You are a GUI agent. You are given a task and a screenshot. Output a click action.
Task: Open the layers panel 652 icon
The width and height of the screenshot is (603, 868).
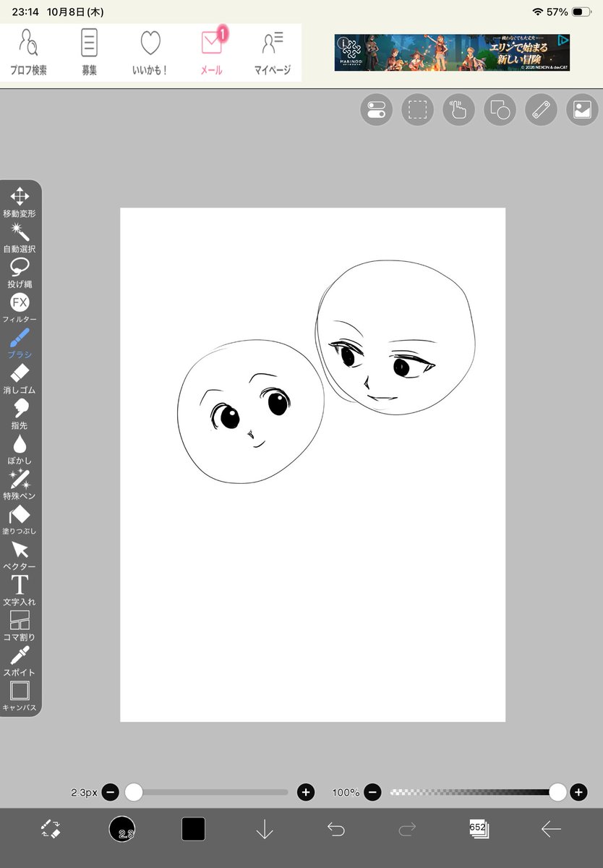479,829
